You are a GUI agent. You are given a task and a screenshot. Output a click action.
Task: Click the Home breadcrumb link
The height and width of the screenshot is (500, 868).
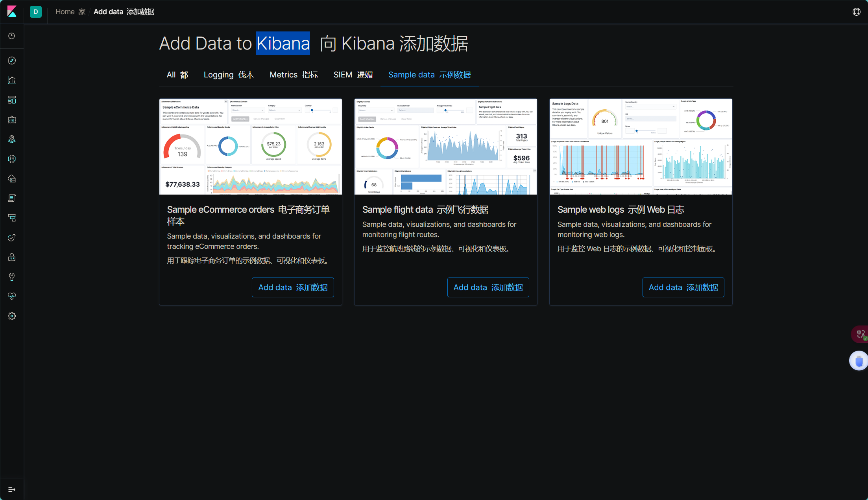[65, 12]
